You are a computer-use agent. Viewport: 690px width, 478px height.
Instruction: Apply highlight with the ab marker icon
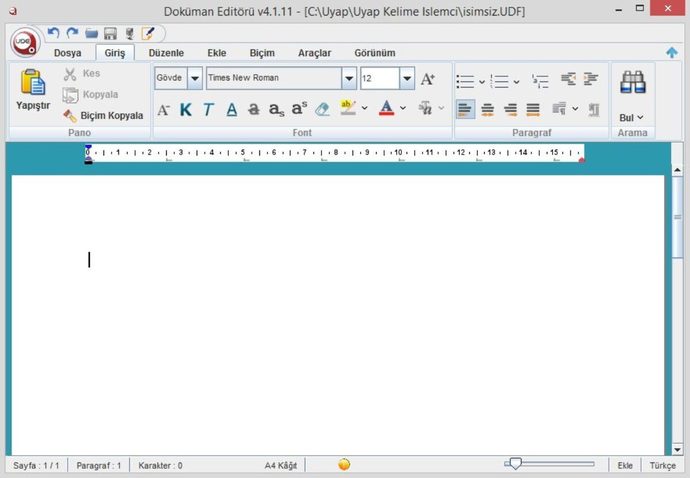[348, 108]
